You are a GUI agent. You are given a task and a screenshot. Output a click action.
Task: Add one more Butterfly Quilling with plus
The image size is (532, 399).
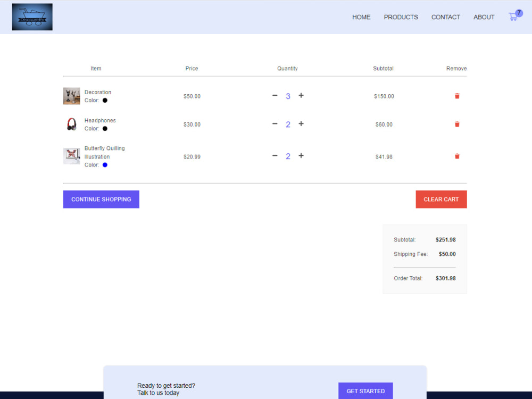(301, 155)
